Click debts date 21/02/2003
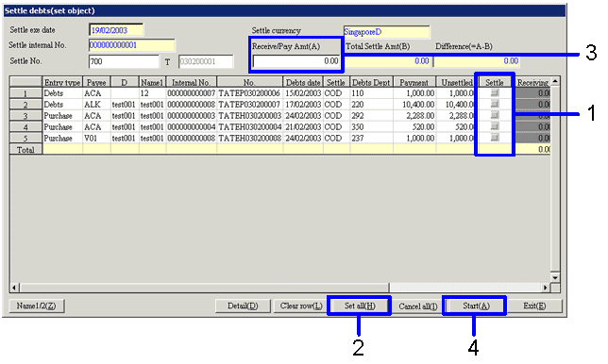608x364 pixels. pos(303,127)
